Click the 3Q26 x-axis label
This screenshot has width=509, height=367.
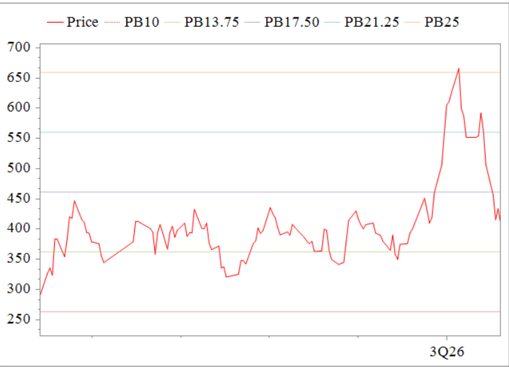coord(447,352)
